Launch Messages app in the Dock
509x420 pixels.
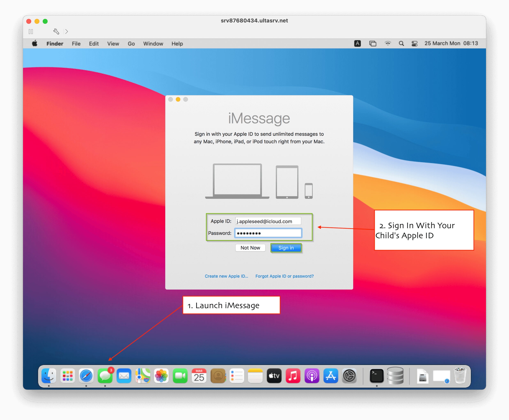(105, 376)
